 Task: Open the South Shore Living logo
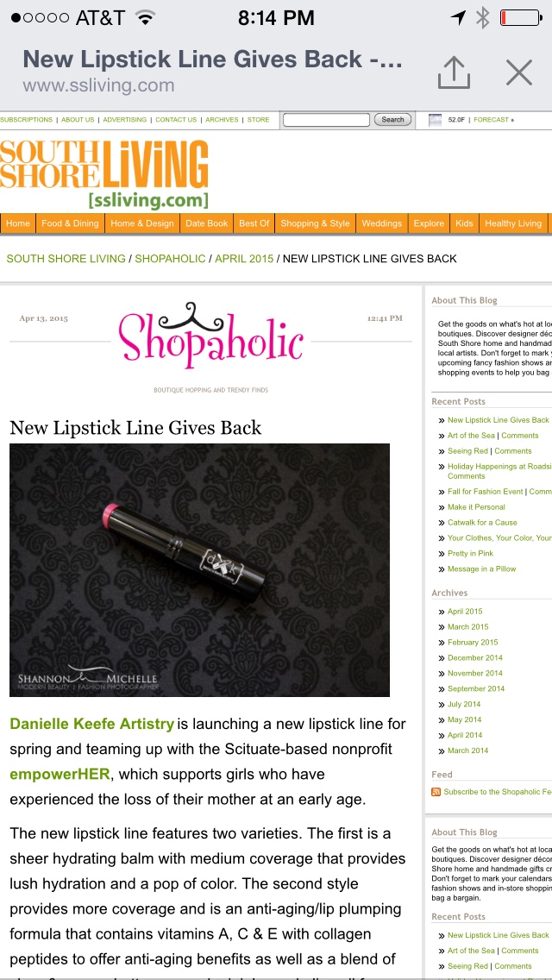(x=103, y=174)
